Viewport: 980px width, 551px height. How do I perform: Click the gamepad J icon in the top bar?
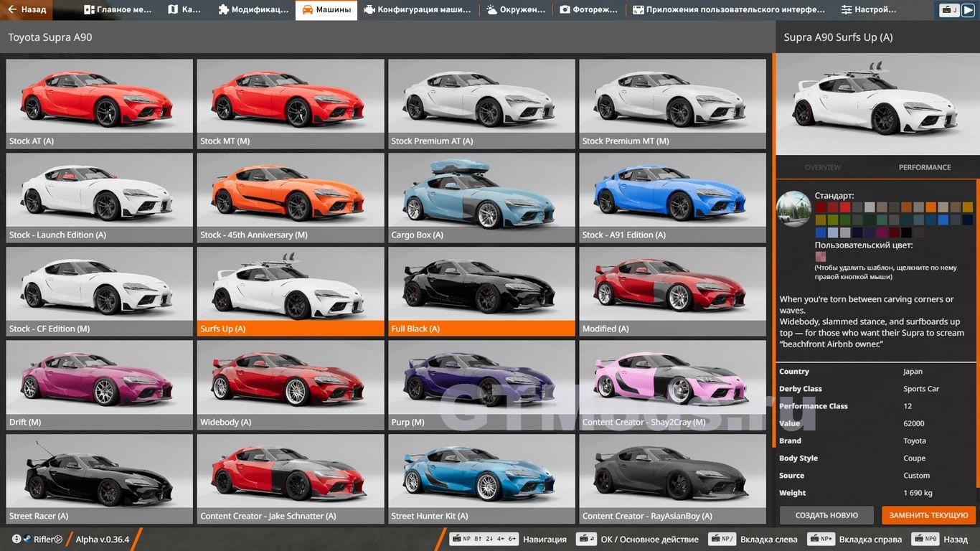pyautogui.click(x=950, y=10)
